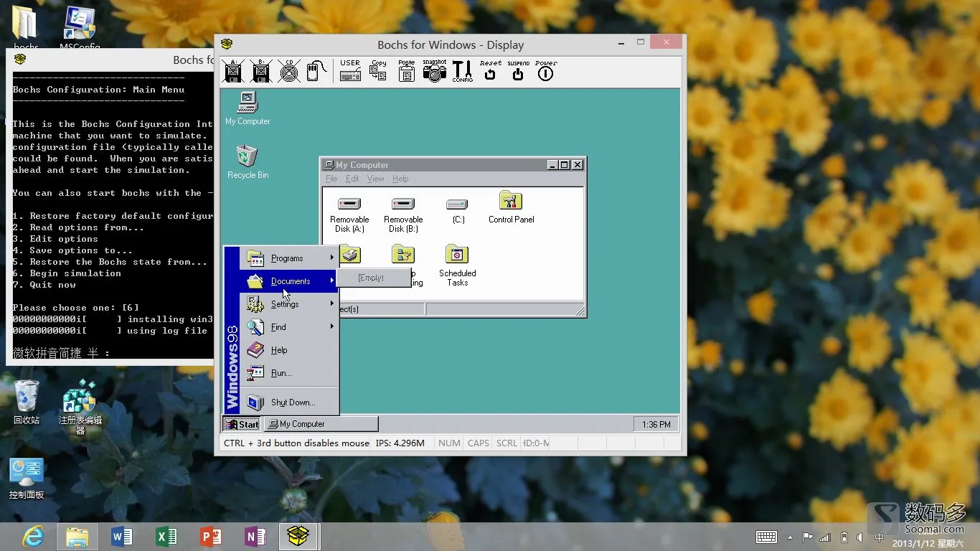
Task: Open CONFIG tools icon in Bochs
Action: click(463, 70)
